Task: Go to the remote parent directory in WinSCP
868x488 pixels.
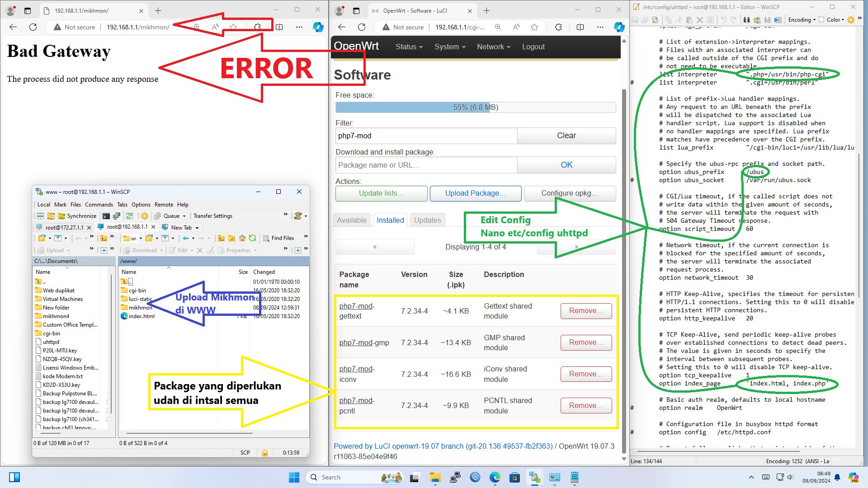Action: pos(222,238)
